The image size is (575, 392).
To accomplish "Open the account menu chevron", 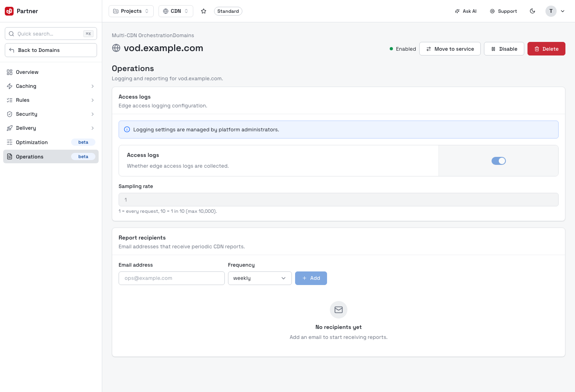I will pyautogui.click(x=563, y=11).
